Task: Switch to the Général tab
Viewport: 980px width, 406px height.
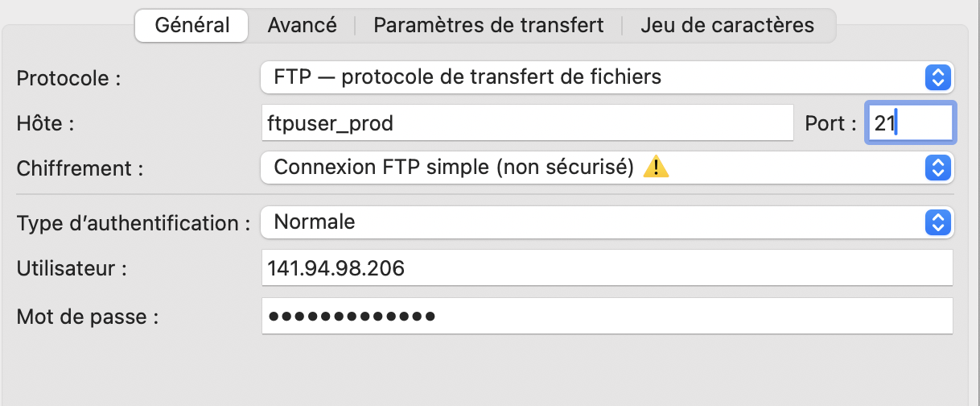Action: [x=192, y=25]
